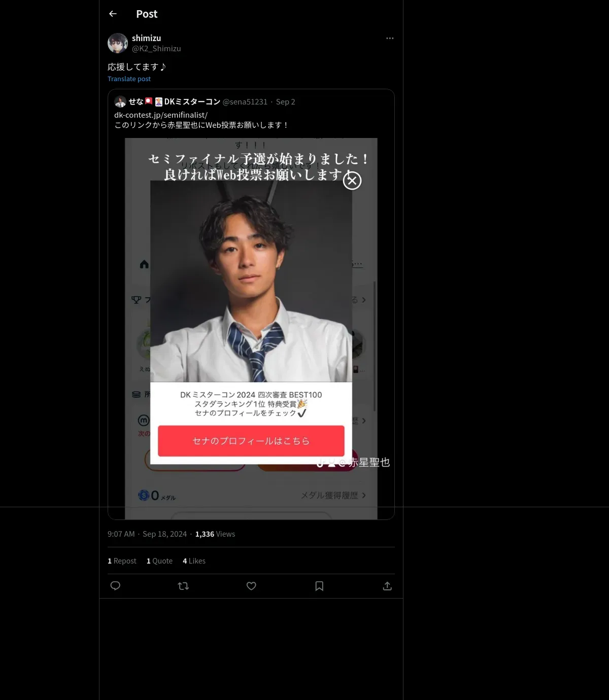Open the @K2_Shimizu handle
The height and width of the screenshot is (700, 609).
pos(156,49)
